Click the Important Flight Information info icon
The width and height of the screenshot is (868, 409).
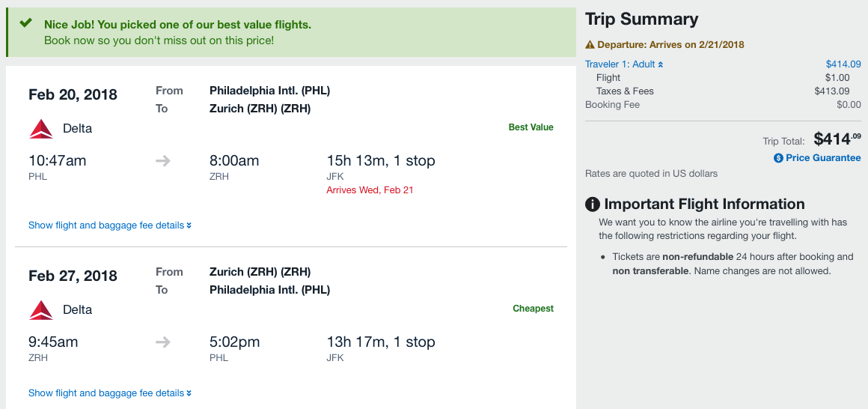click(593, 204)
